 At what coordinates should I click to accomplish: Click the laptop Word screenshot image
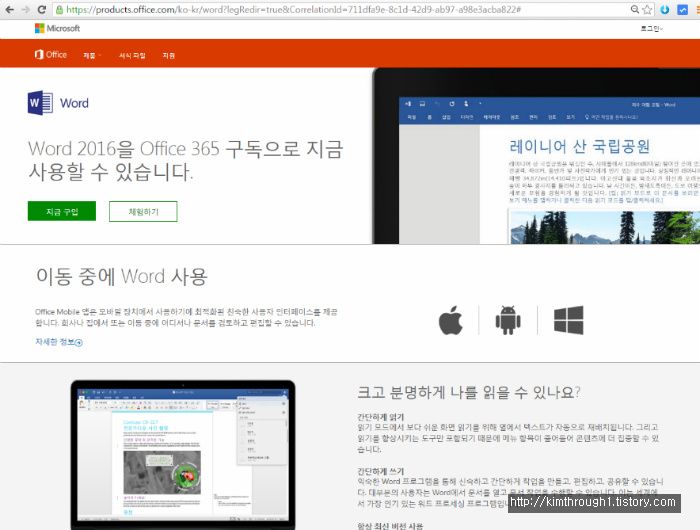(183, 455)
